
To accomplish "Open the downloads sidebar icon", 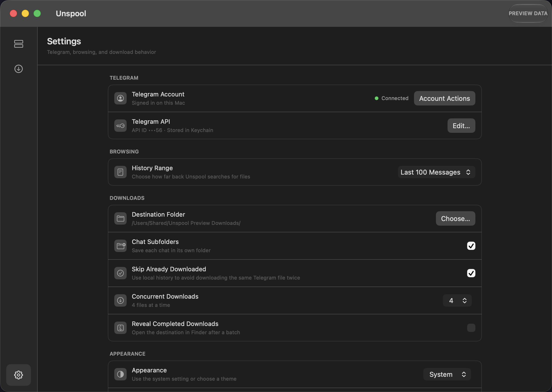I will click(19, 69).
